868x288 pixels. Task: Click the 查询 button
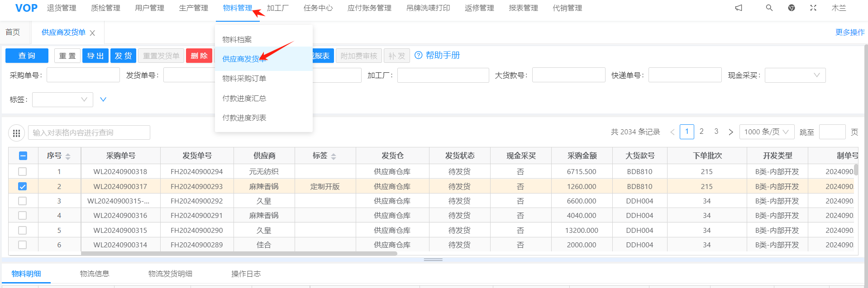pos(27,56)
